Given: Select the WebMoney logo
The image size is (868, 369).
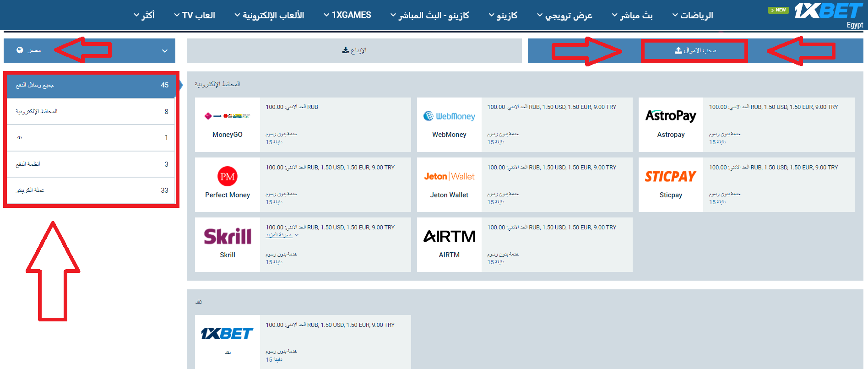Looking at the screenshot, I should (449, 116).
